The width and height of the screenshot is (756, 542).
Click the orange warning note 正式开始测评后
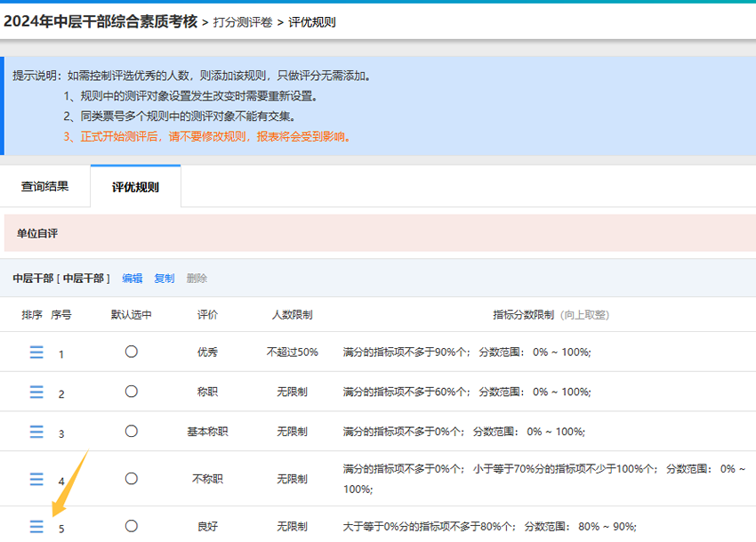tap(208, 136)
